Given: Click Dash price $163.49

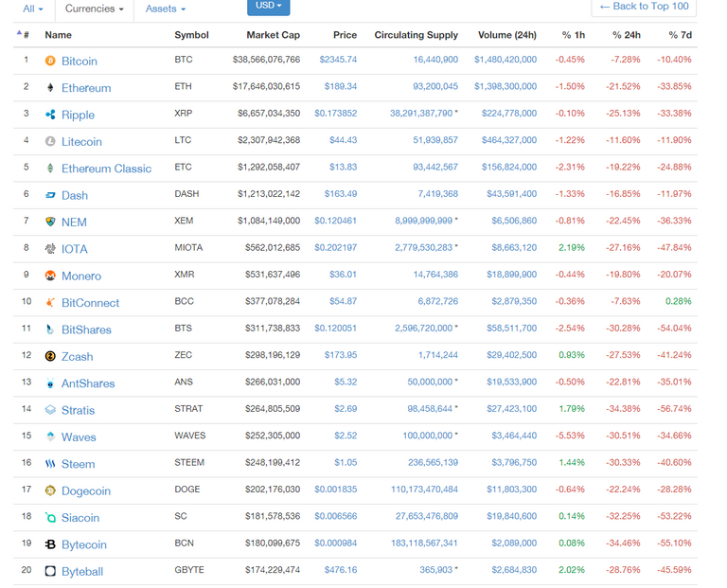Looking at the screenshot, I should (341, 194).
